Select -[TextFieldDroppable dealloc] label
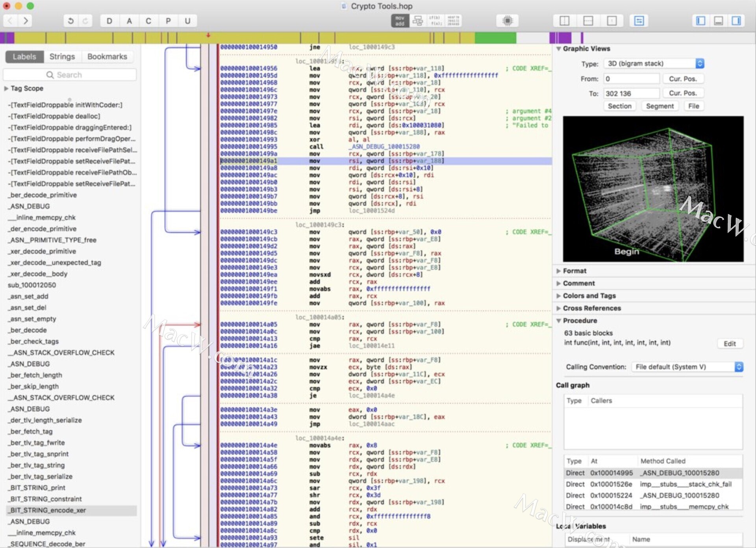This screenshot has height=548, width=756. tap(54, 117)
